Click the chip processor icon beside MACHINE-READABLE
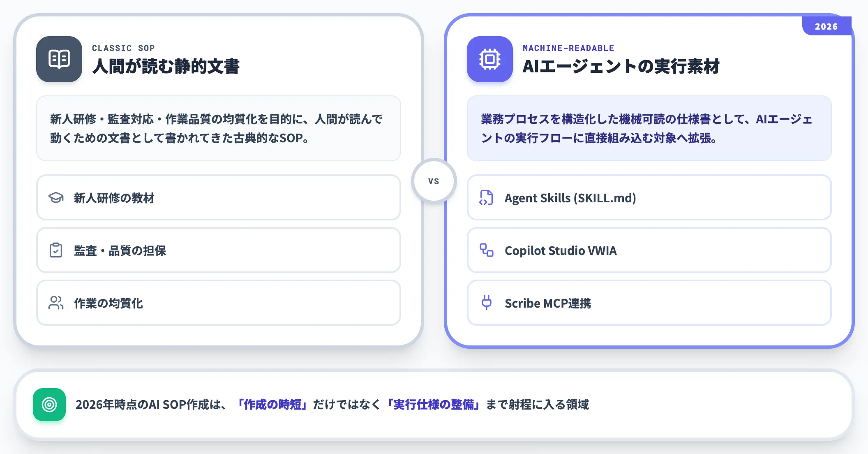Viewport: 868px width, 454px height. click(490, 59)
